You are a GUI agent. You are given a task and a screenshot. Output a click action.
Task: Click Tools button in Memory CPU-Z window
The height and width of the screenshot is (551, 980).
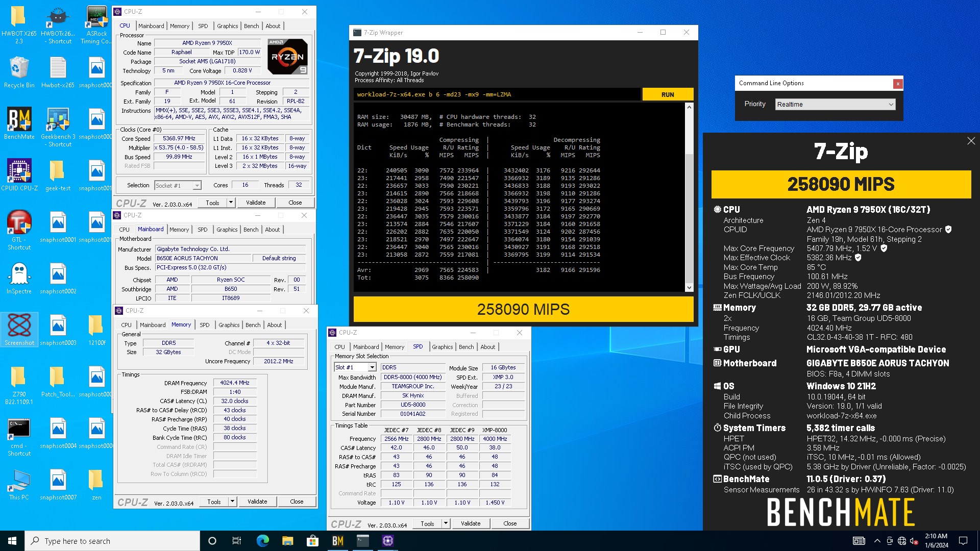click(214, 502)
